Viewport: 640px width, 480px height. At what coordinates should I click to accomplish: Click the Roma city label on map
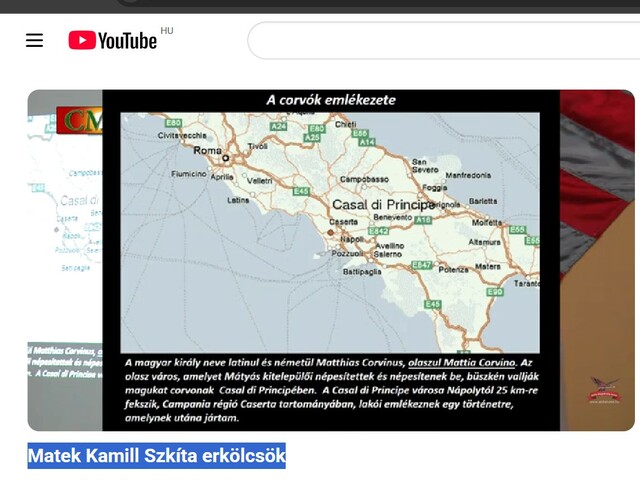click(208, 151)
